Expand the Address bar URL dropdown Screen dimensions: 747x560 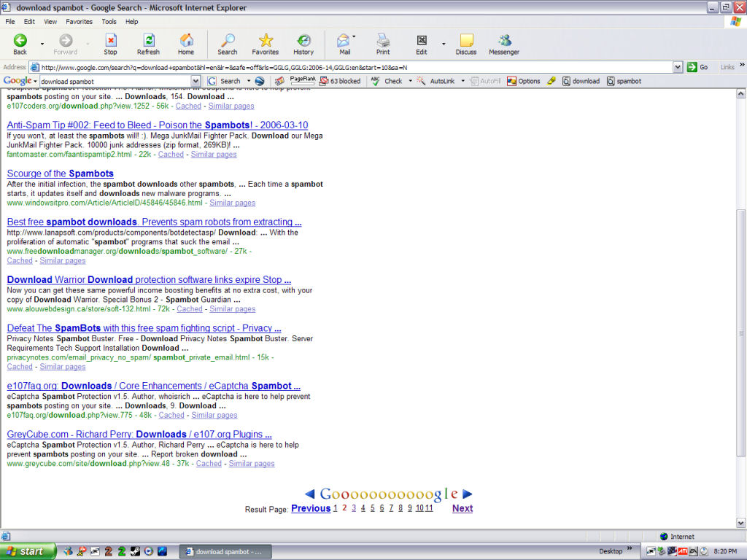(678, 67)
